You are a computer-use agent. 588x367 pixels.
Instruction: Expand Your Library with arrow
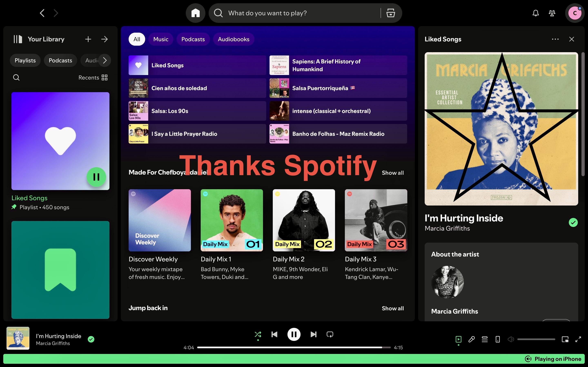[105, 39]
